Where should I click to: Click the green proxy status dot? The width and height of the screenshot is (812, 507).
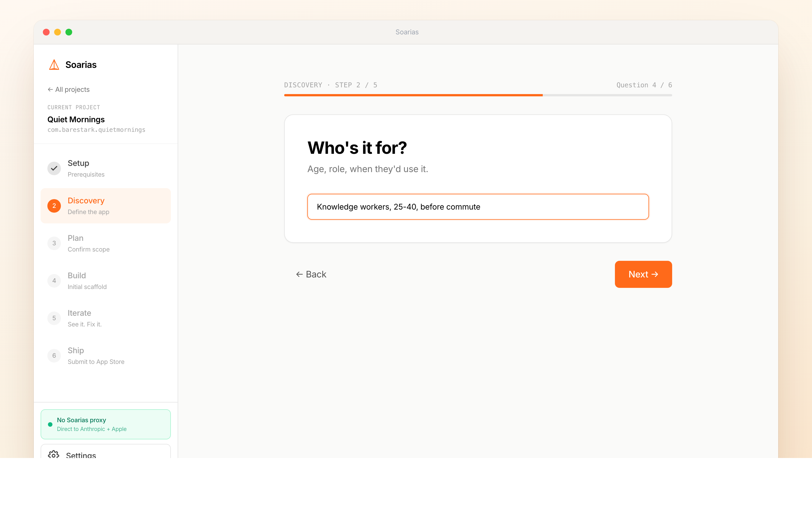[50, 424]
